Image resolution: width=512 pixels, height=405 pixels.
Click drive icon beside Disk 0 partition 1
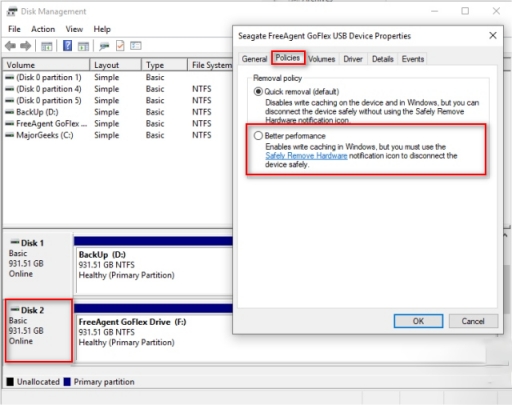(10, 78)
